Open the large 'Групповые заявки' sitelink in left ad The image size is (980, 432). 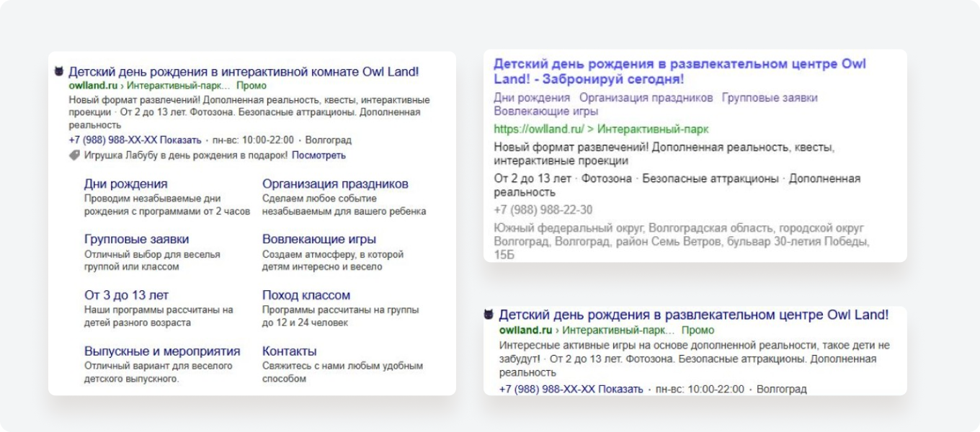click(x=136, y=239)
